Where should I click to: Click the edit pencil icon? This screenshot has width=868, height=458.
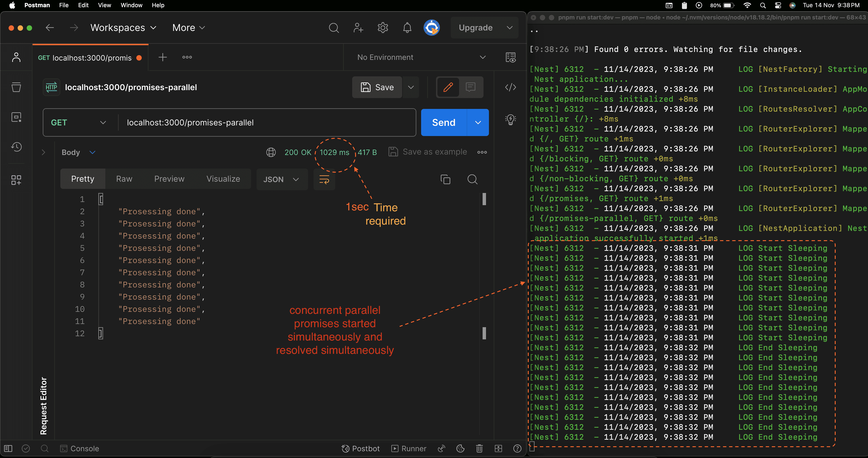[448, 87]
